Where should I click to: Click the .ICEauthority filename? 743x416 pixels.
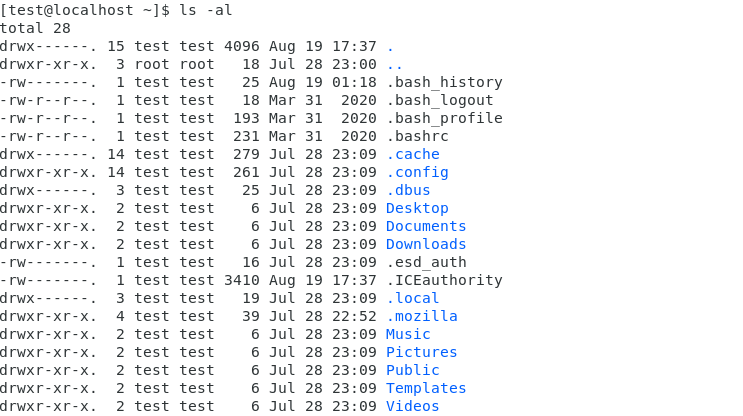[444, 280]
